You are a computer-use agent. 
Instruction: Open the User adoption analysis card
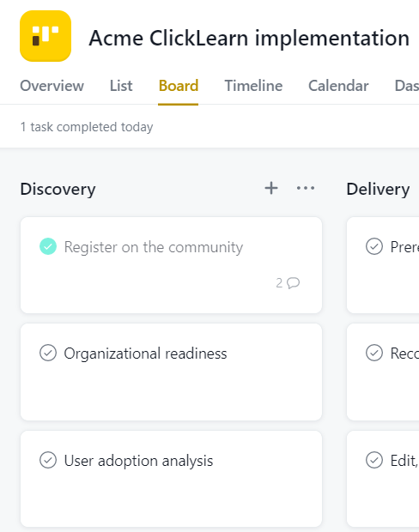coord(171,479)
